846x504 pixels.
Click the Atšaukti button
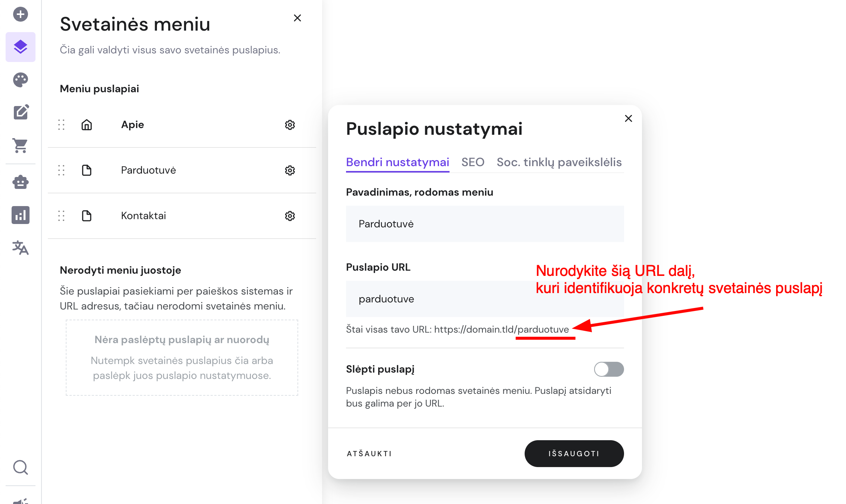(x=369, y=454)
